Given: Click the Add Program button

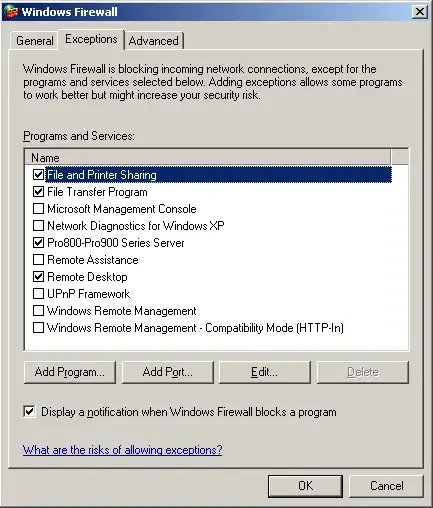Looking at the screenshot, I should pyautogui.click(x=70, y=372).
